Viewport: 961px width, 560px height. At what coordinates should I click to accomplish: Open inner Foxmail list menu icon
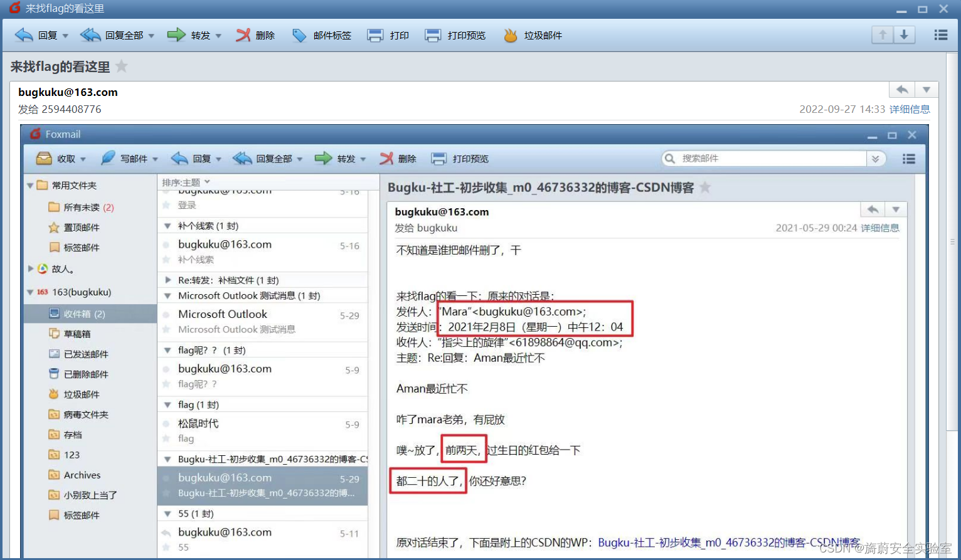(x=909, y=159)
